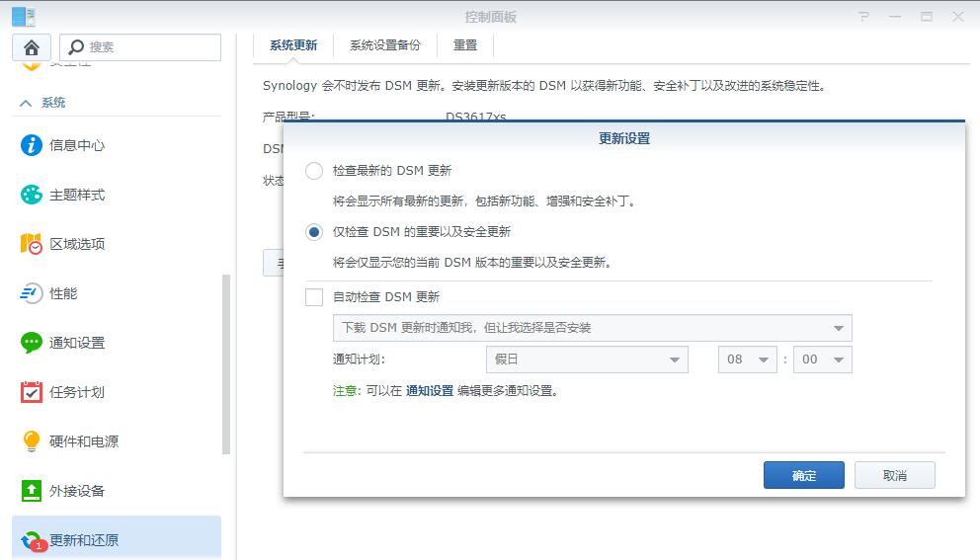The height and width of the screenshot is (560, 980).
Task: Follow the 通知设置 link in the note
Action: (430, 391)
